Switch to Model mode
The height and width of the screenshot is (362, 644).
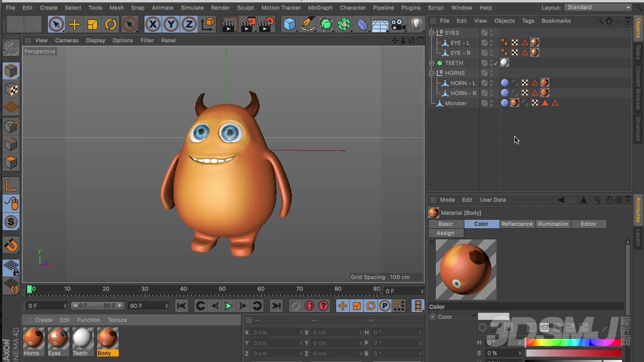(11, 71)
